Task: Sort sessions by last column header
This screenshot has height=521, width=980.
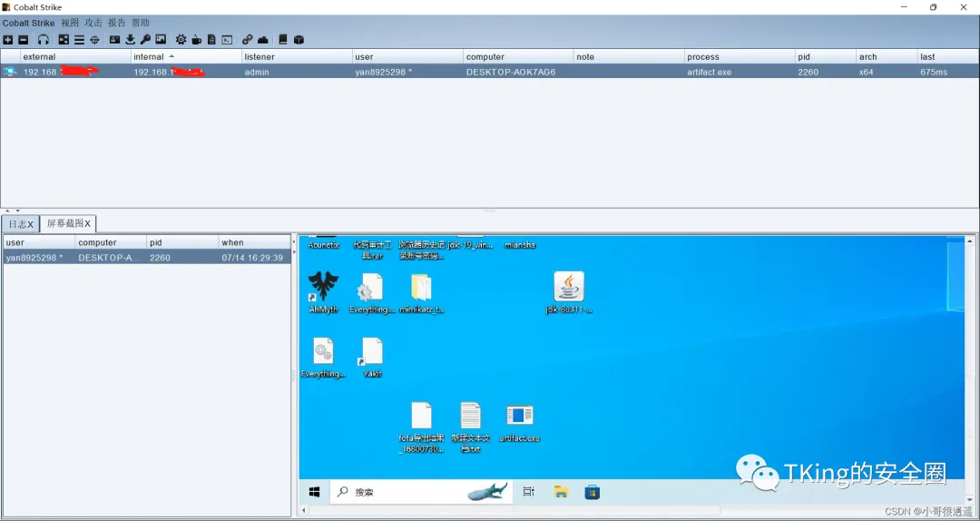Action: [947, 57]
